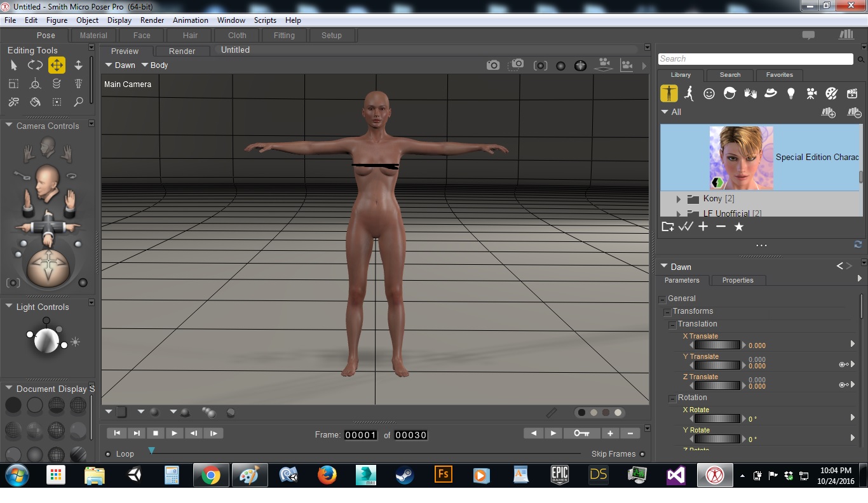Open the Animation menu
Screen dimensions: 868x503
point(190,20)
